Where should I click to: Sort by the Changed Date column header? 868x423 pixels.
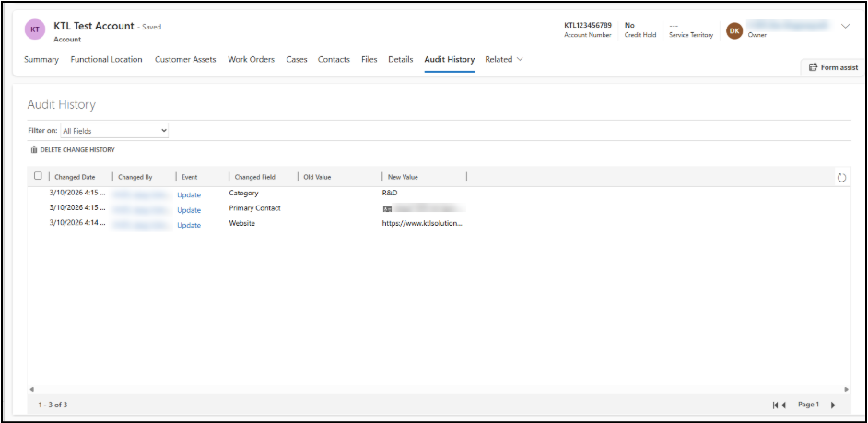click(x=75, y=177)
